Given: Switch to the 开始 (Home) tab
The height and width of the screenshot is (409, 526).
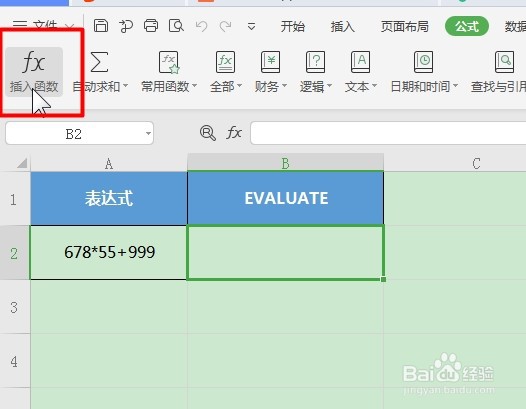Looking at the screenshot, I should (293, 26).
